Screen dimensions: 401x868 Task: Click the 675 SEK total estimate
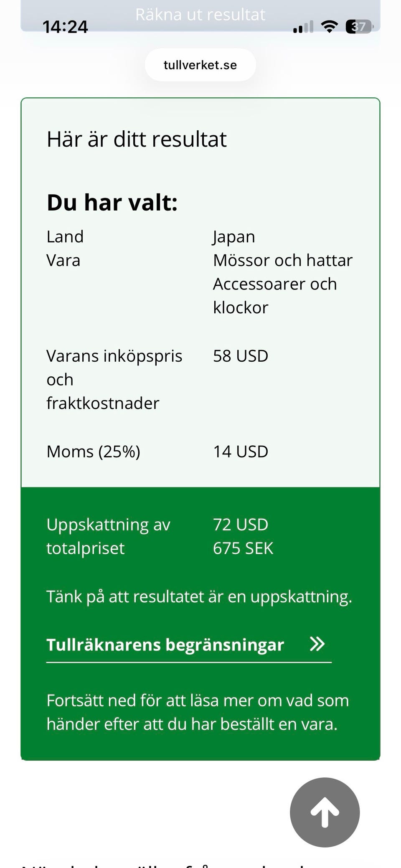tap(243, 548)
